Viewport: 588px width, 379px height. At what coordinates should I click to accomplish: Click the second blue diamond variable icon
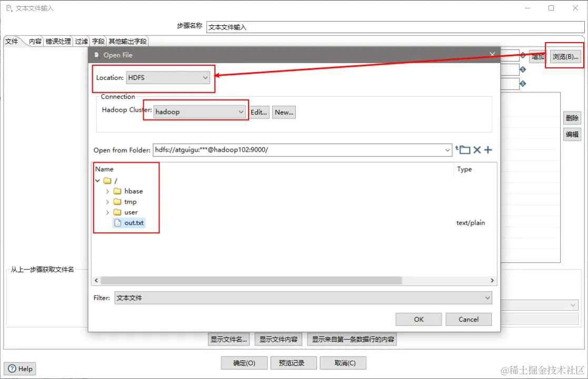(x=523, y=69)
